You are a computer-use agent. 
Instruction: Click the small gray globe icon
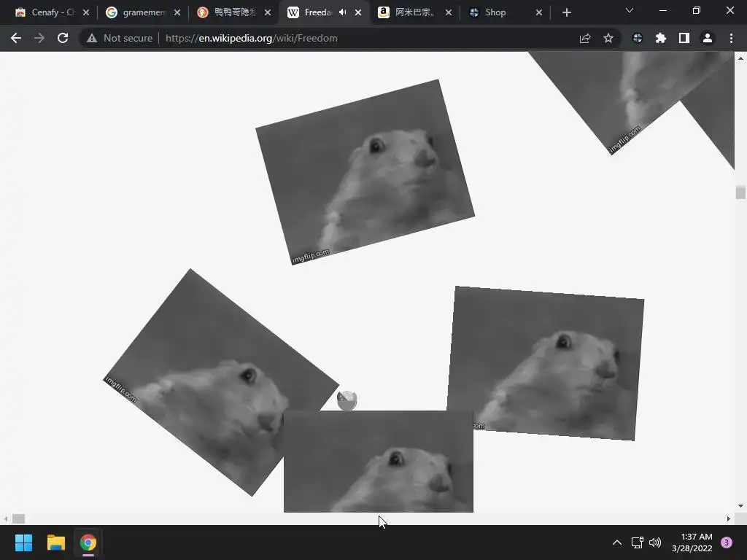347,400
